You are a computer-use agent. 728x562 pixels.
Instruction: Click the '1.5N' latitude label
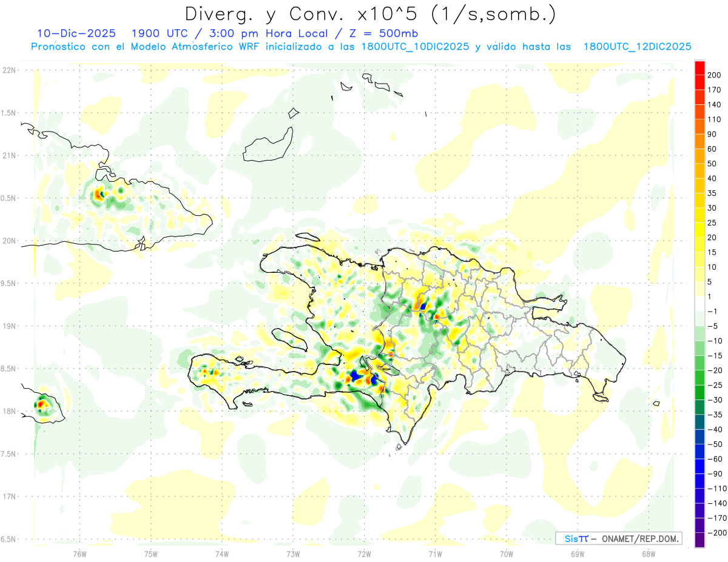[8, 113]
